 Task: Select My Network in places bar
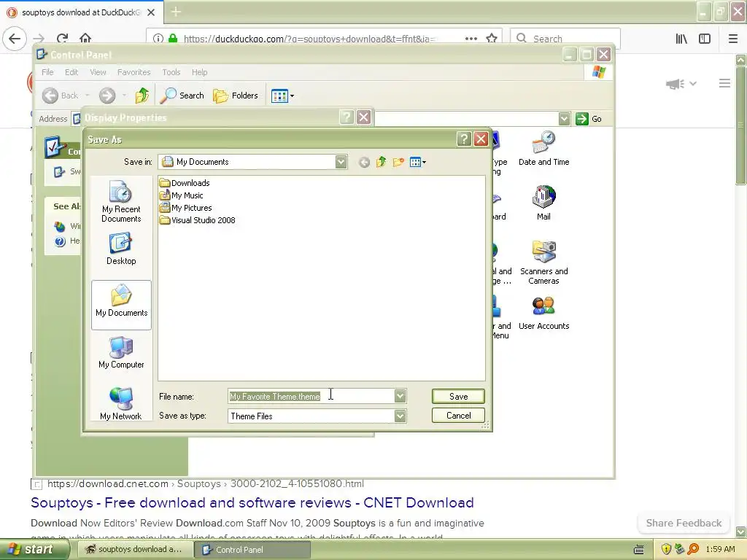(121, 404)
